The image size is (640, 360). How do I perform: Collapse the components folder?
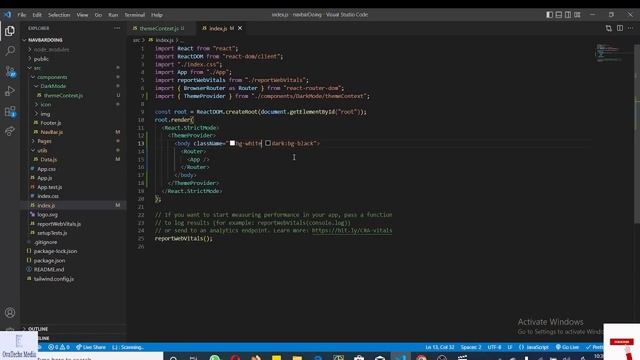tap(52, 77)
